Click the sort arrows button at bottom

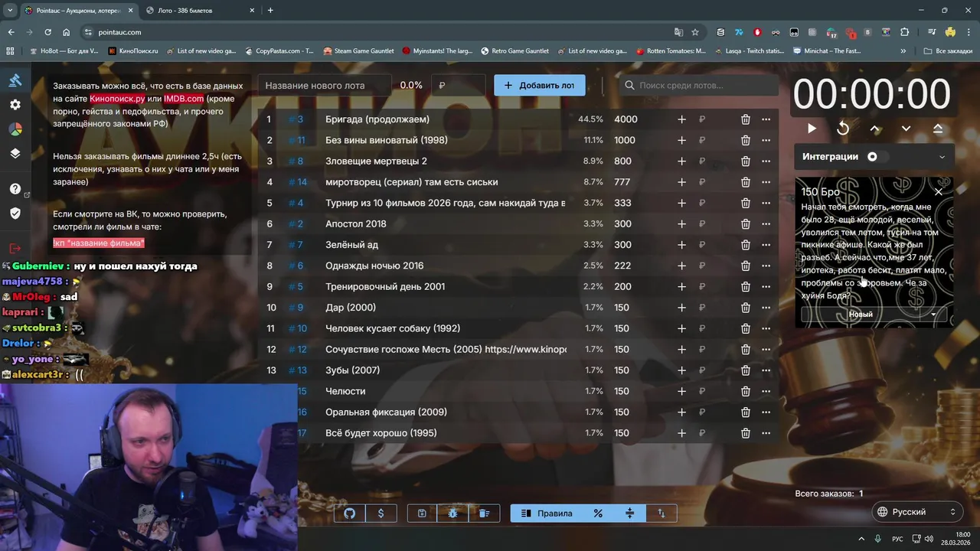661,514
